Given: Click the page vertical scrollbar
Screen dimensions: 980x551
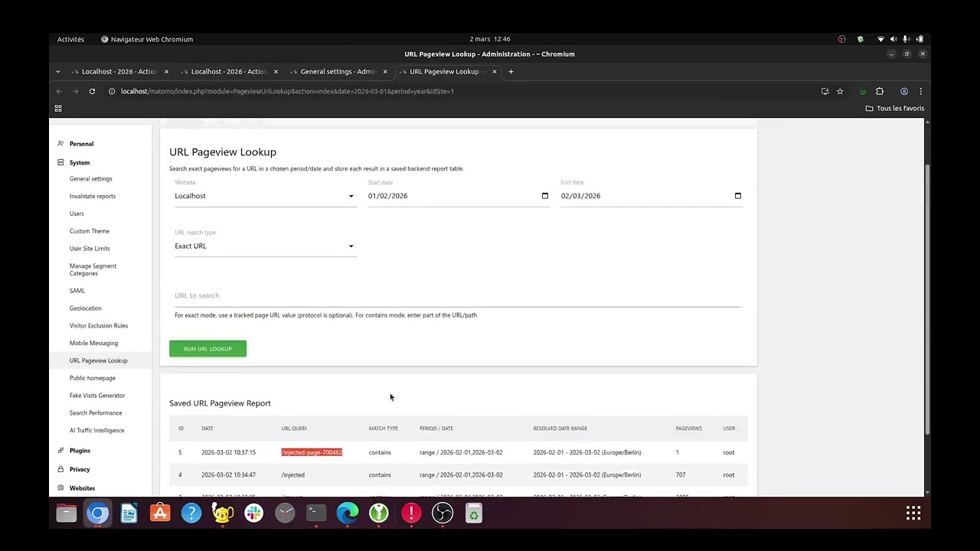Looking at the screenshot, I should 927,298.
